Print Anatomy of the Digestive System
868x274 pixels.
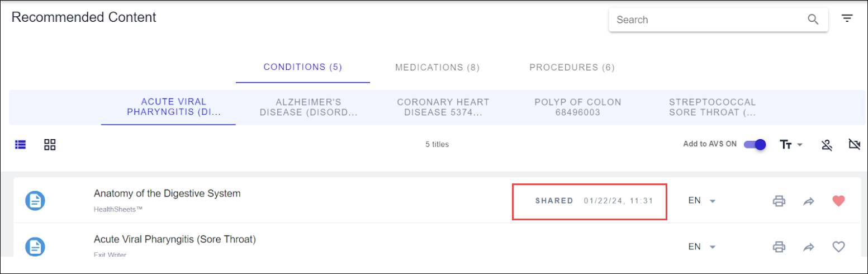779,201
